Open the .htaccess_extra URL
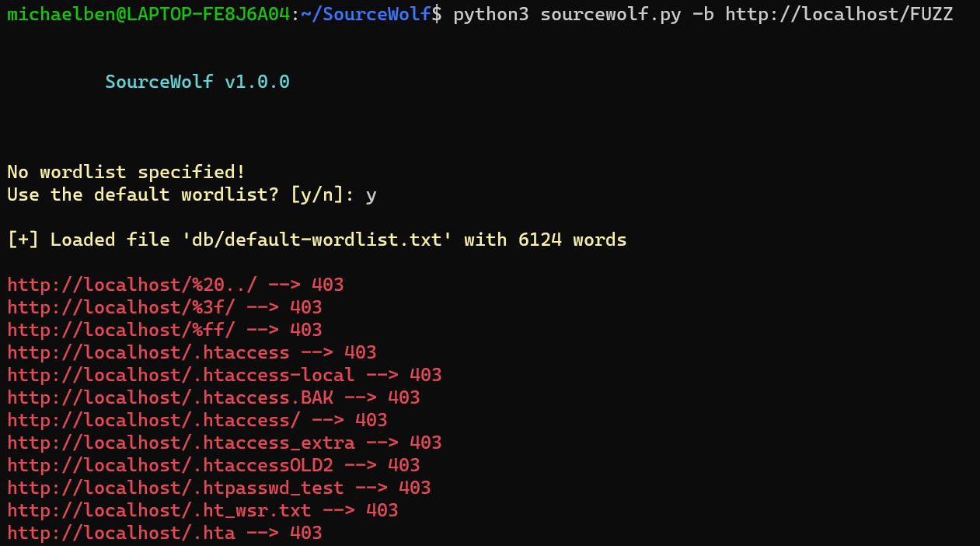 tap(180, 443)
